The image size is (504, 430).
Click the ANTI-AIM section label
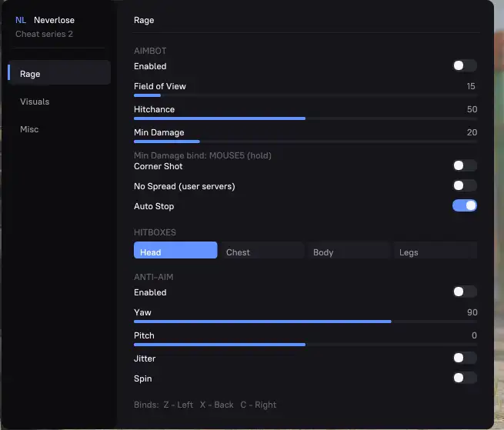[x=154, y=277]
